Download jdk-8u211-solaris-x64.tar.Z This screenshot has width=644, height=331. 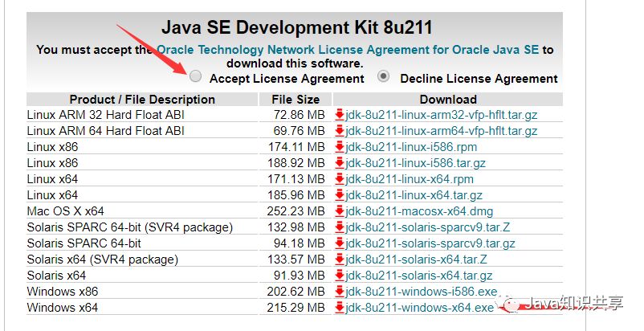[416, 259]
